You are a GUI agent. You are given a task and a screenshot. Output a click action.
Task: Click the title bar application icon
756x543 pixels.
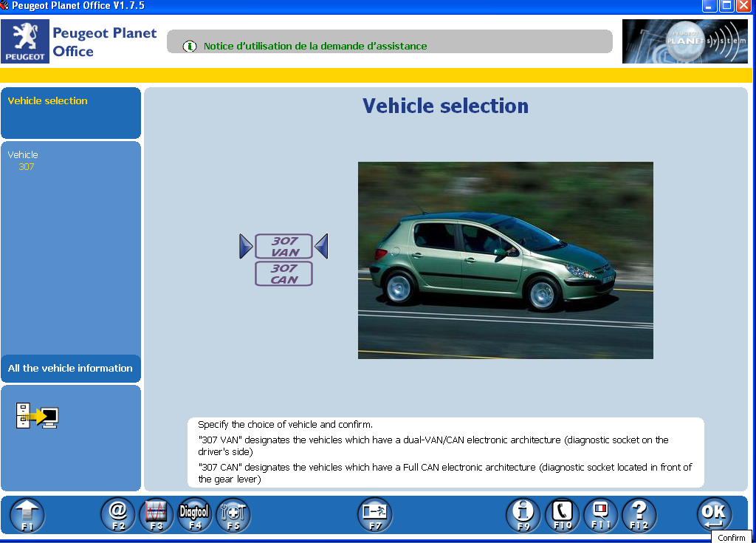coord(4,5)
